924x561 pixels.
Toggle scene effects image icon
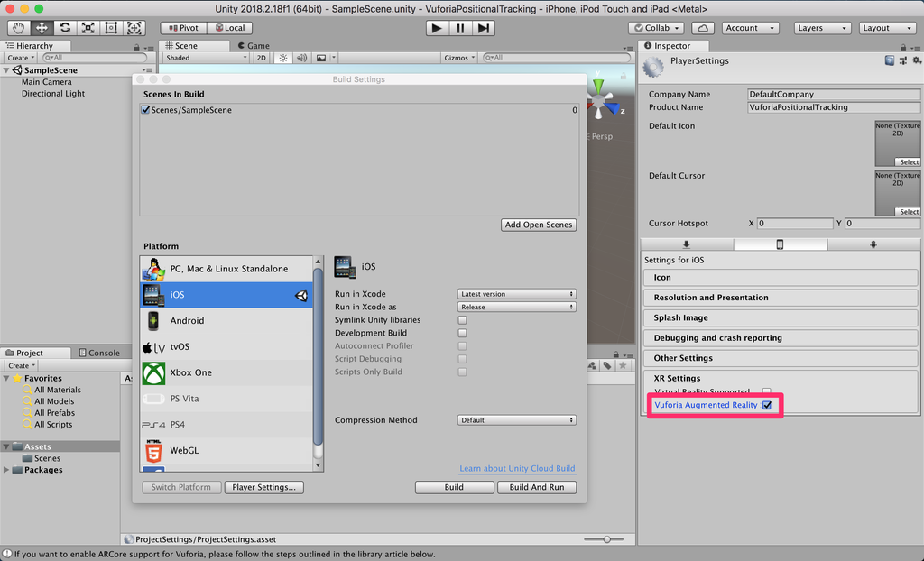321,58
